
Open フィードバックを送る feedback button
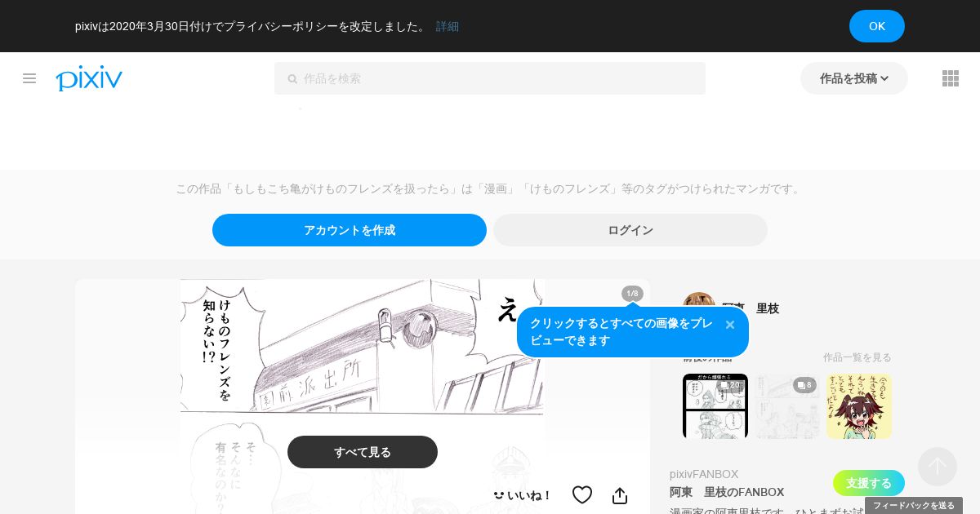(914, 506)
